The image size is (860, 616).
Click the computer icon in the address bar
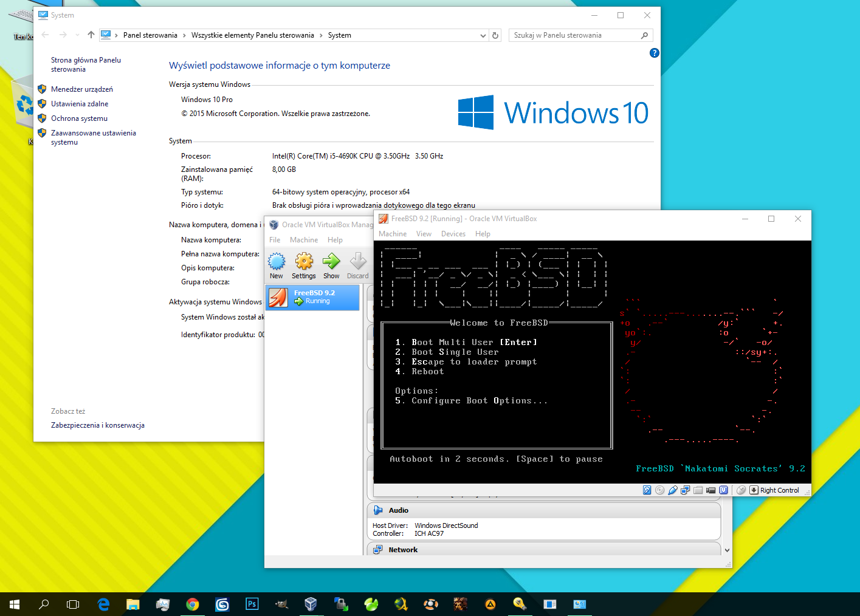(106, 35)
